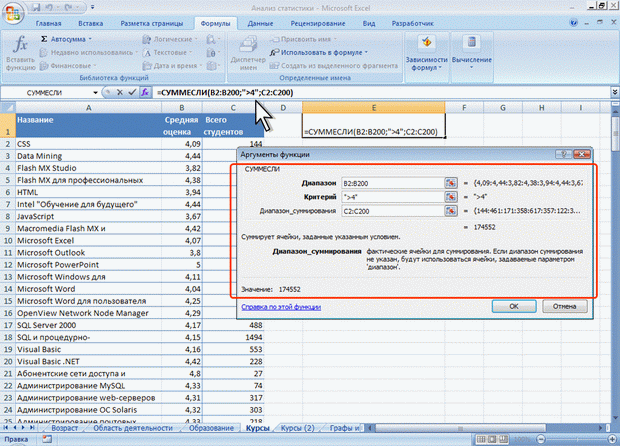Click the Formula Auditing (Зависимости формул) icon
Viewport: 620px width, 446px height.
click(x=426, y=43)
